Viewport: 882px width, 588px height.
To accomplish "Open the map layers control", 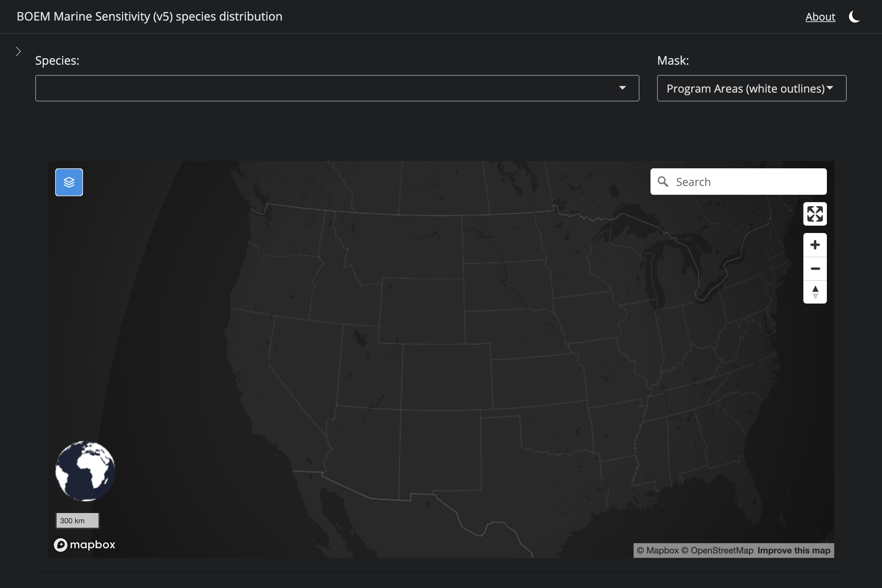I will [x=69, y=182].
